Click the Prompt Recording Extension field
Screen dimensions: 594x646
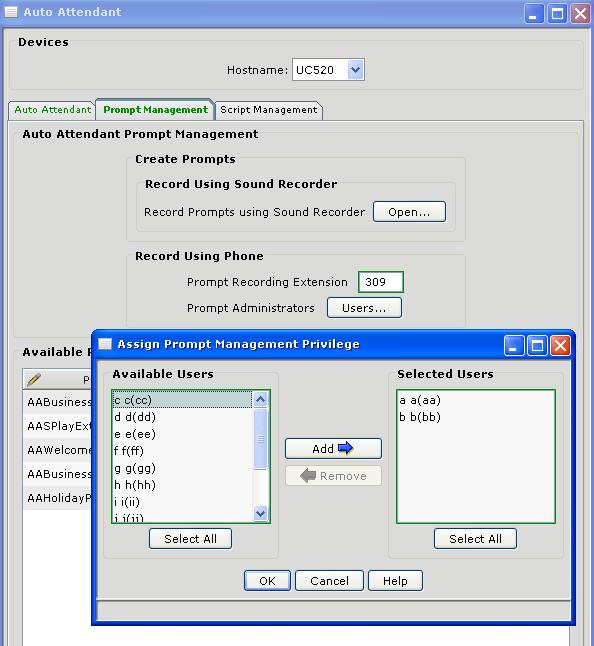point(381,282)
